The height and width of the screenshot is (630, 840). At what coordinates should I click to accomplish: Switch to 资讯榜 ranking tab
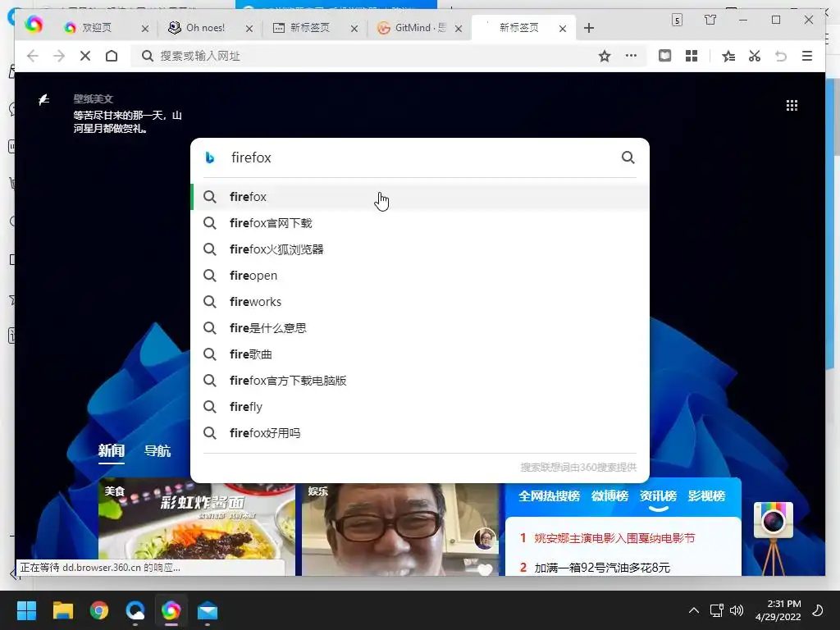click(x=658, y=496)
